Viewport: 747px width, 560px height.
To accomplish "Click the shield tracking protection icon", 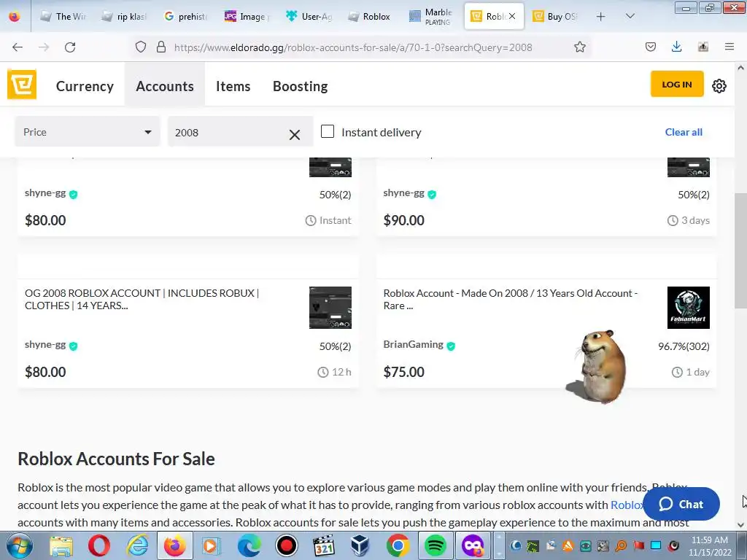I will pyautogui.click(x=141, y=47).
